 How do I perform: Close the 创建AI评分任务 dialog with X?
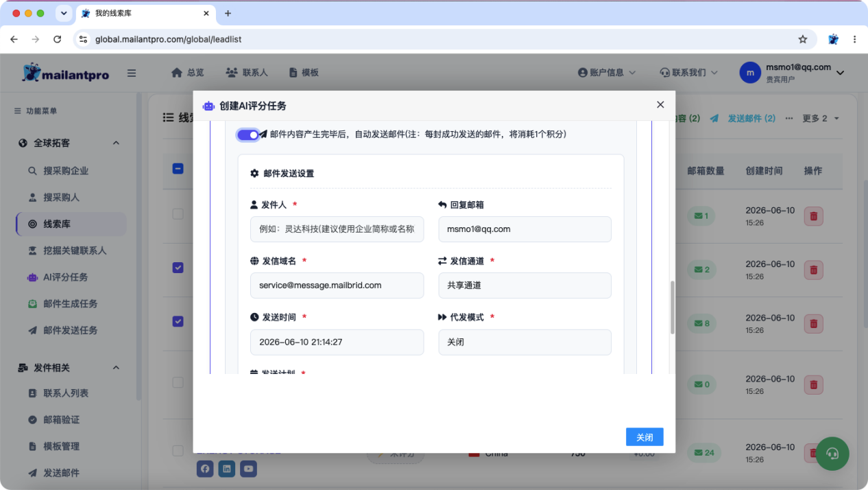(660, 104)
